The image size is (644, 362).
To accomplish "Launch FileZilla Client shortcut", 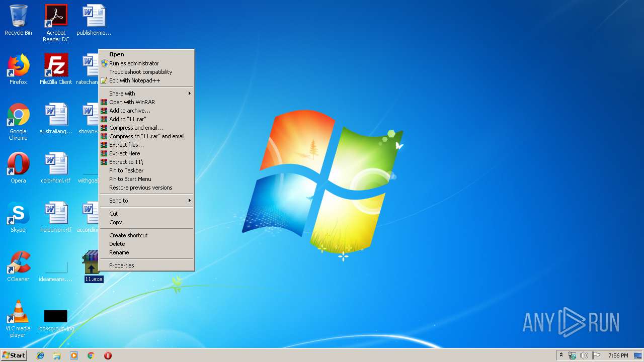I will pos(56,69).
